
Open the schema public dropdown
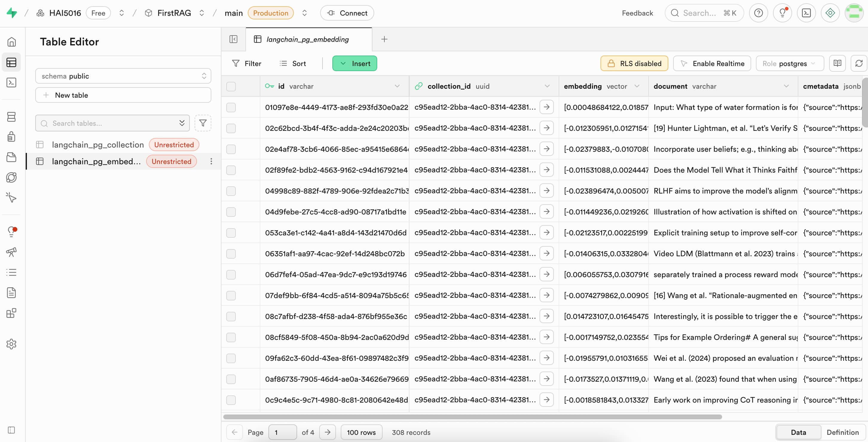pos(123,76)
